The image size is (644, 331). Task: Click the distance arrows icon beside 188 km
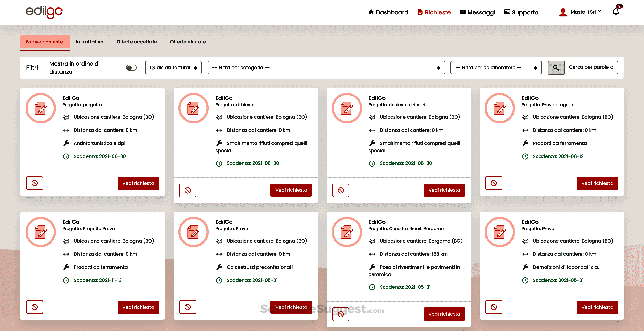372,254
